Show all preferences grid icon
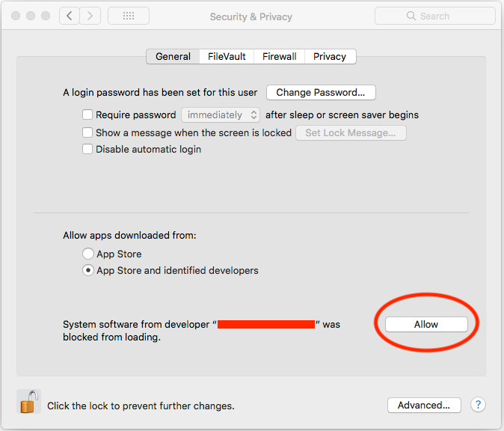Screen dimensions: 504x431 point(128,16)
